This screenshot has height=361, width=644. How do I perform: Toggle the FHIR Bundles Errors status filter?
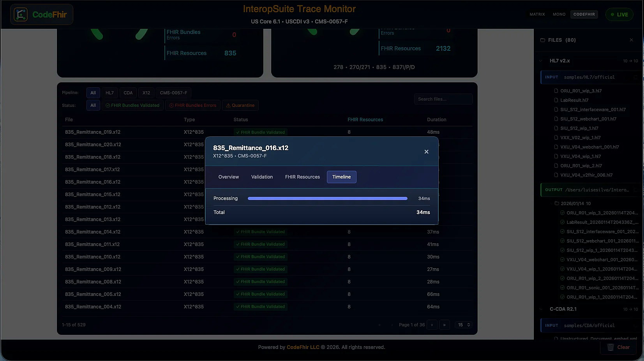point(192,105)
